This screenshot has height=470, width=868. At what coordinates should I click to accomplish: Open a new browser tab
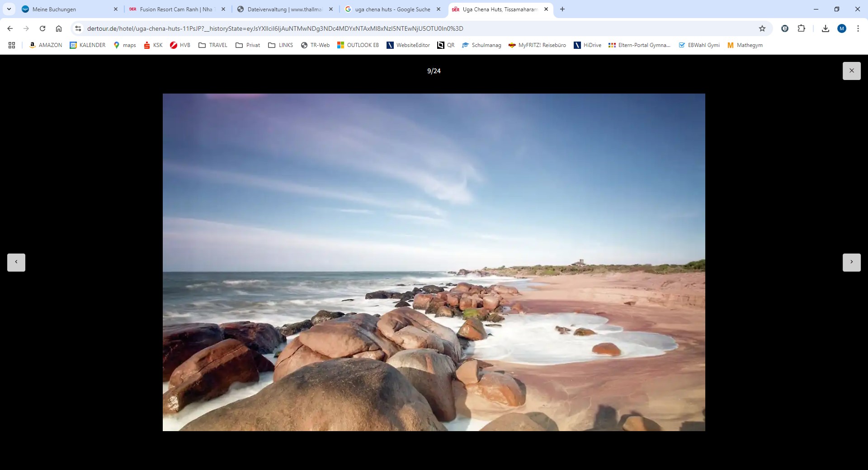(562, 9)
